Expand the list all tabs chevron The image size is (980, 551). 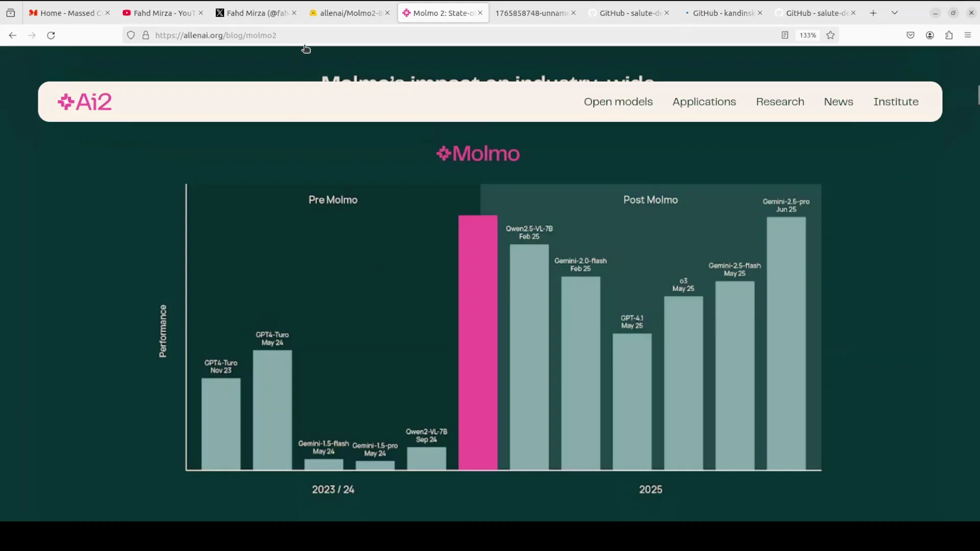pyautogui.click(x=895, y=13)
